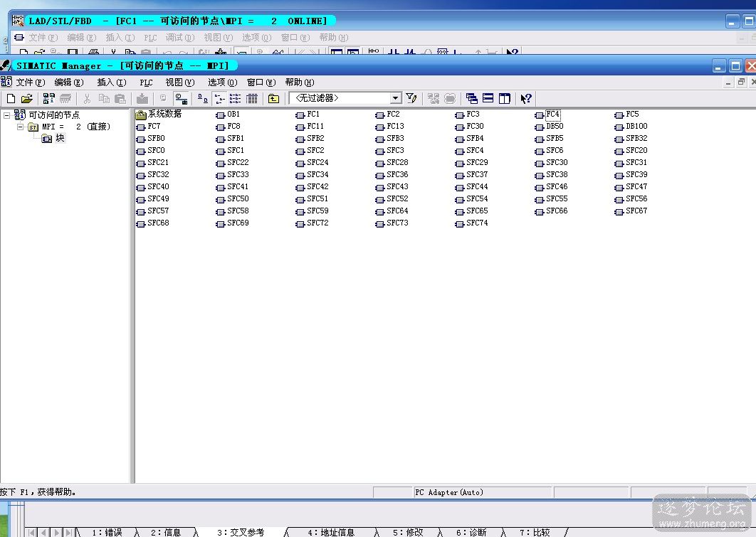Open the 帮助(H) menu in SIMATIC Manager

(300, 83)
